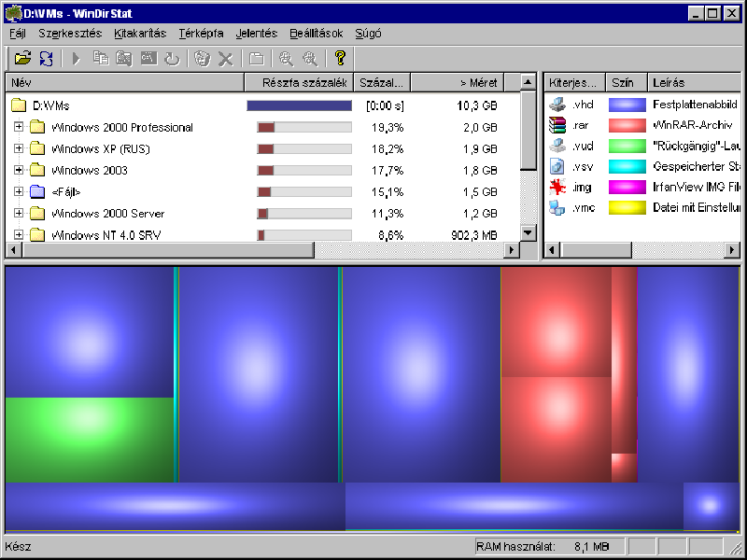Image resolution: width=747 pixels, height=560 pixels.
Task: Click the .vhd file type icon
Action: 557,105
